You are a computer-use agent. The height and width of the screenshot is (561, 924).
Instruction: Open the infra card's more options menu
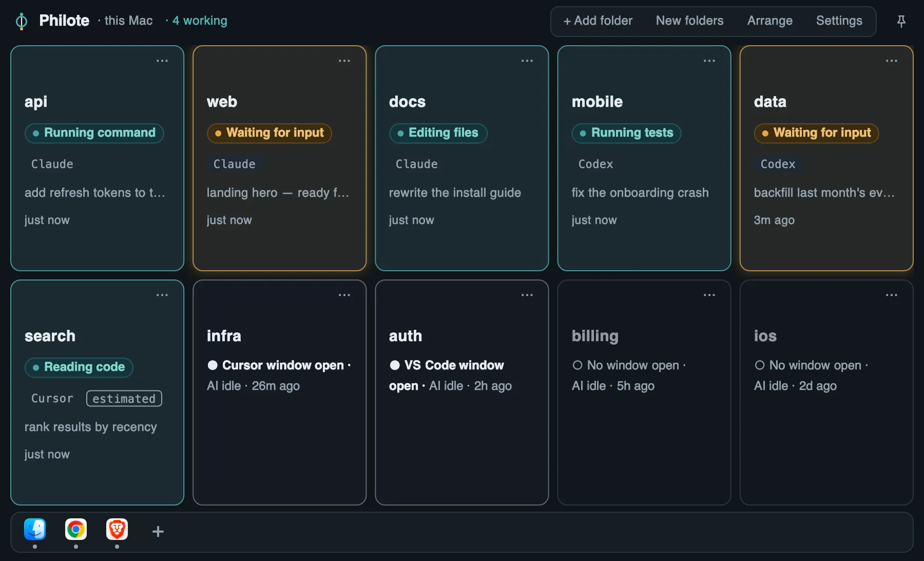pos(344,295)
